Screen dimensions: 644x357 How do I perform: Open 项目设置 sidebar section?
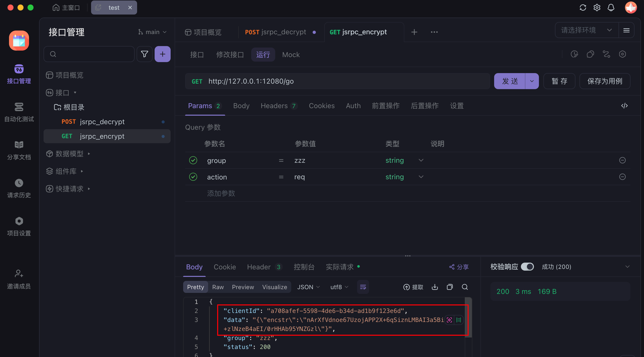(19, 226)
